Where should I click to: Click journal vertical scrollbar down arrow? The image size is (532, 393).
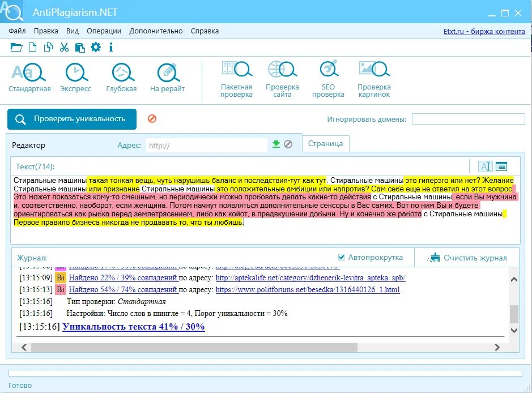pyautogui.click(x=514, y=330)
